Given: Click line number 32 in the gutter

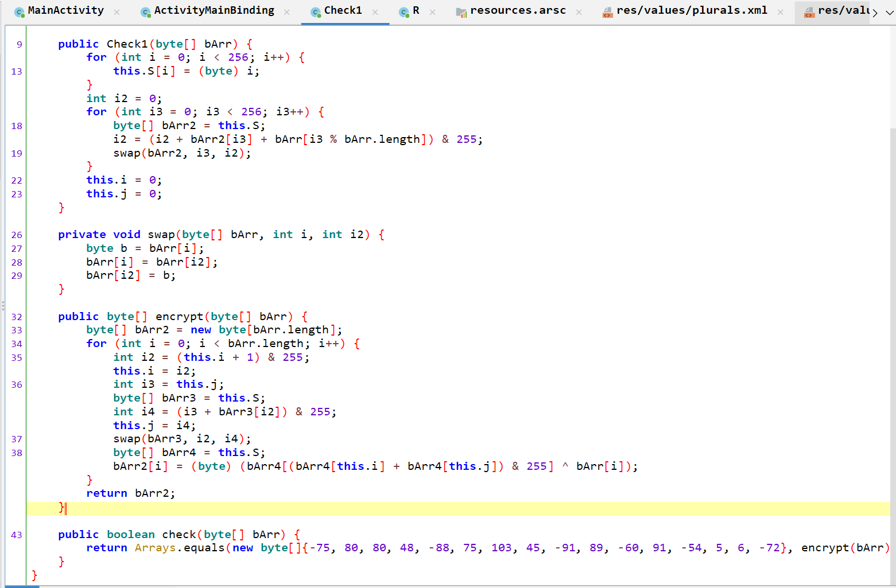Looking at the screenshot, I should coord(17,317).
